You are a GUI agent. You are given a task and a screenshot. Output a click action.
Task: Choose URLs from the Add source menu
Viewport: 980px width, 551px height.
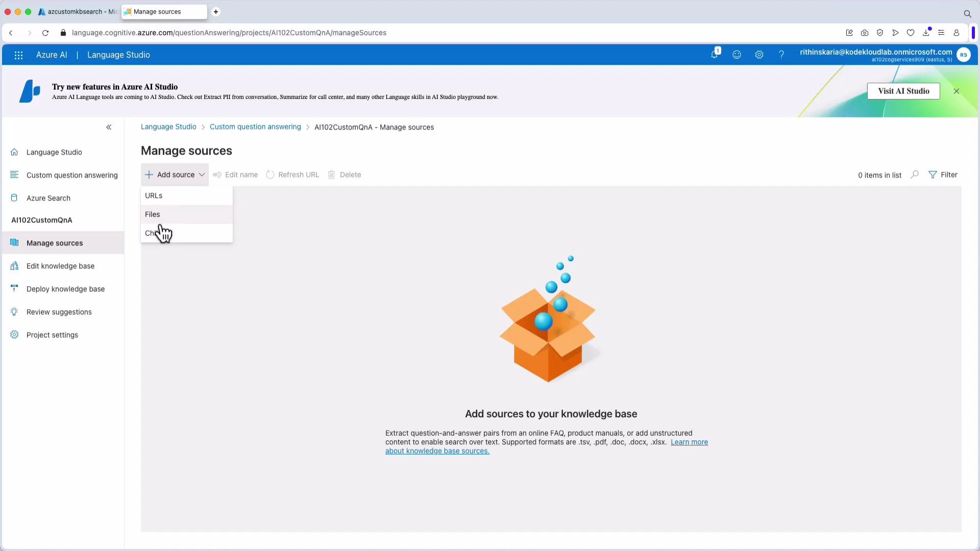pyautogui.click(x=154, y=195)
